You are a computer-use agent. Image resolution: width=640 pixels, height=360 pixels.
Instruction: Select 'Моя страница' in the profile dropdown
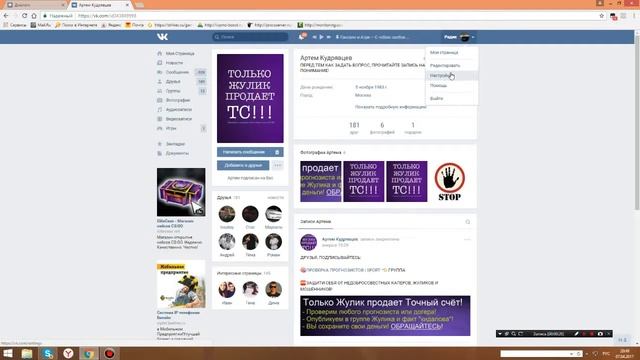point(444,53)
